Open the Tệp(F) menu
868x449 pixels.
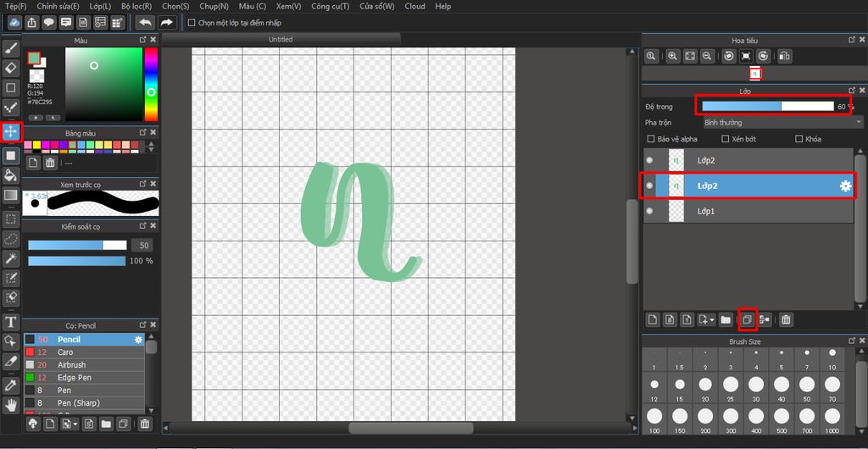coord(15,6)
